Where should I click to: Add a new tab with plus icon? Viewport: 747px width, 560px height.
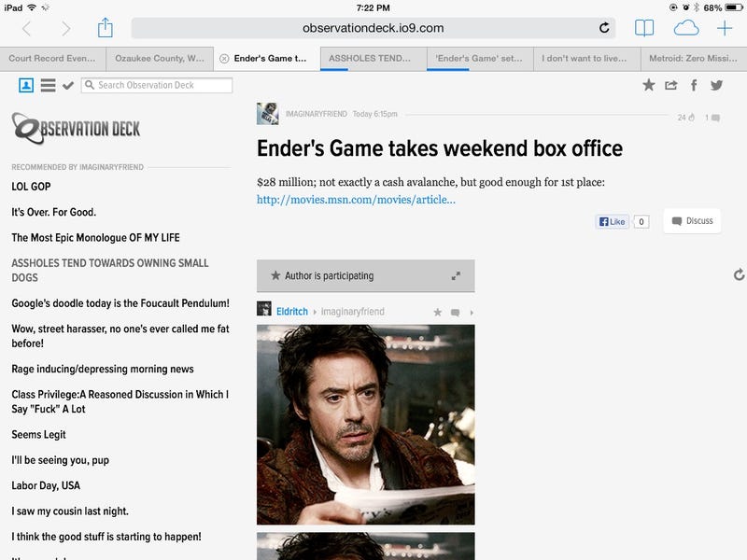[725, 28]
